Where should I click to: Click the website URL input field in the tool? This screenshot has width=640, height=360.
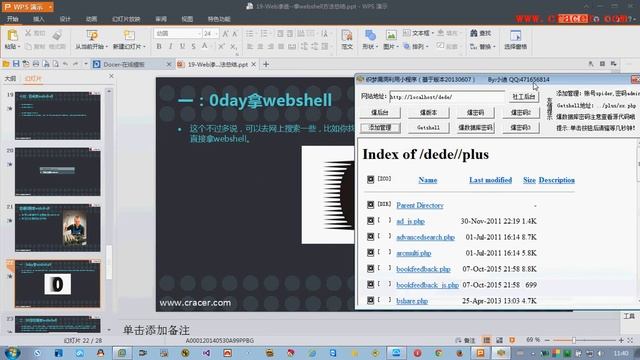[x=447, y=97]
